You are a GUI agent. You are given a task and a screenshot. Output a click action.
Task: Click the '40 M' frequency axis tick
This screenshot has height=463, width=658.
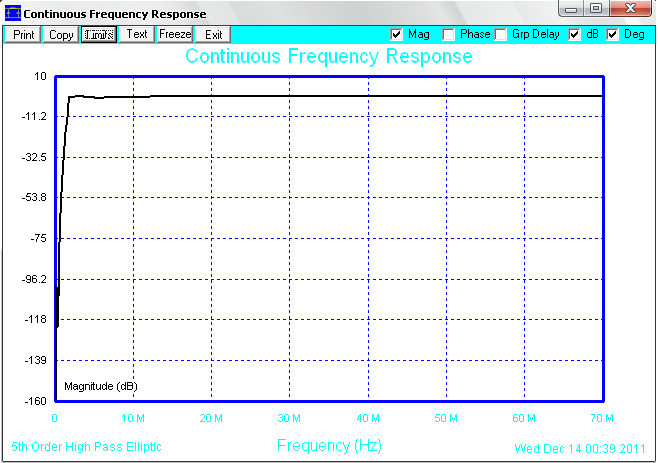pos(368,418)
